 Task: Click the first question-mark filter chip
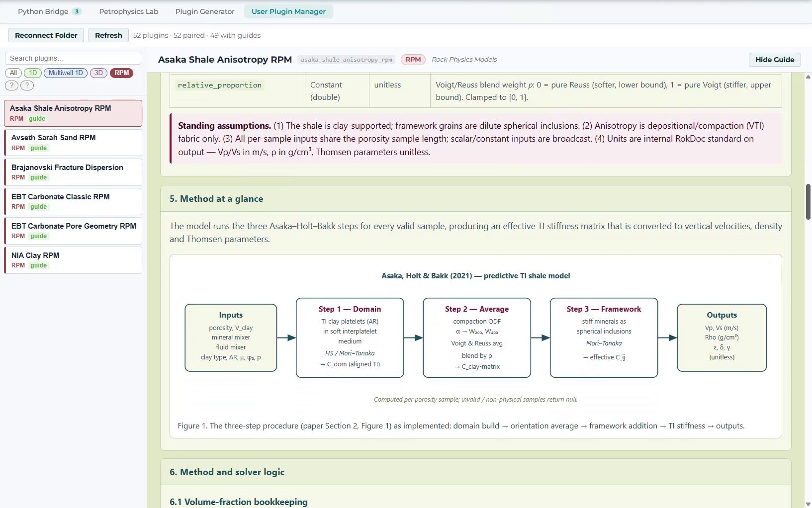12,85
